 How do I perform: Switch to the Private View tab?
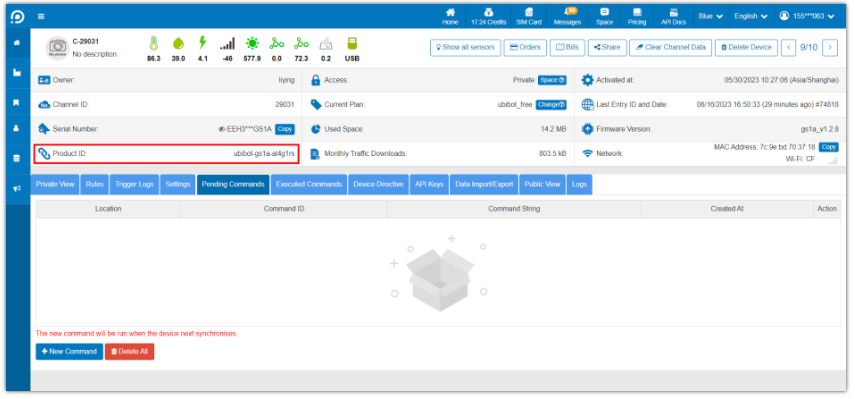55,184
